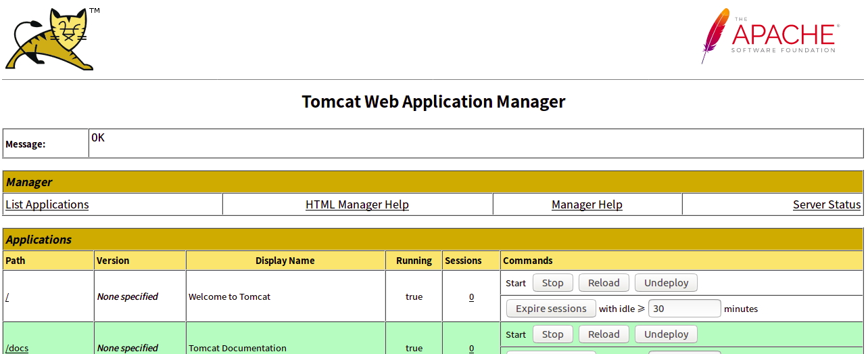Open the Manager Help link
Screen dimensions: 868x354
click(x=587, y=204)
